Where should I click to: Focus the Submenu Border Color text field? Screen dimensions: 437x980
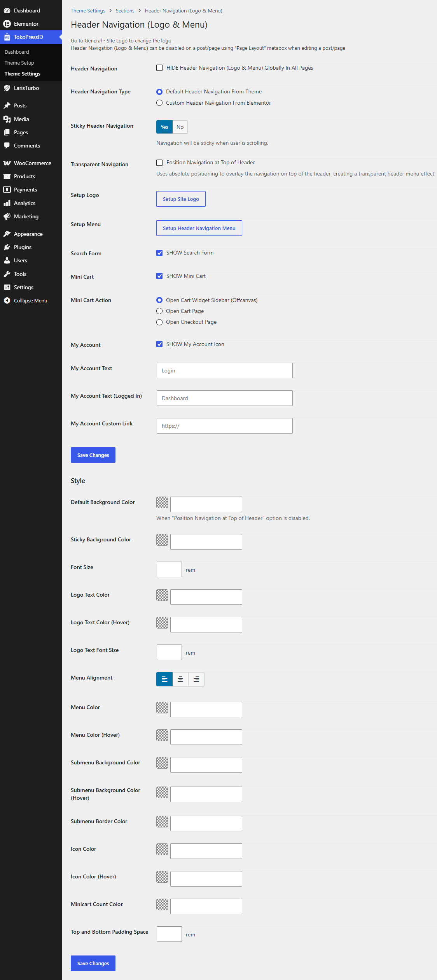coord(206,824)
